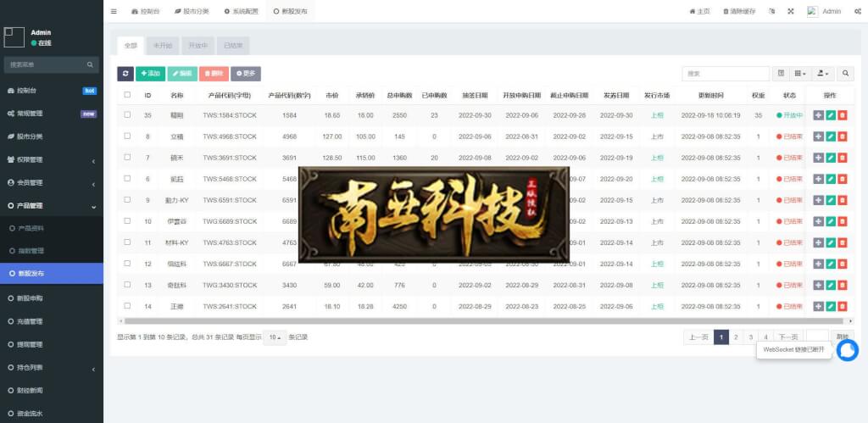Image resolution: width=868 pixels, height=423 pixels.
Task: Switch to the 开放中 filter tab
Action: (x=198, y=46)
